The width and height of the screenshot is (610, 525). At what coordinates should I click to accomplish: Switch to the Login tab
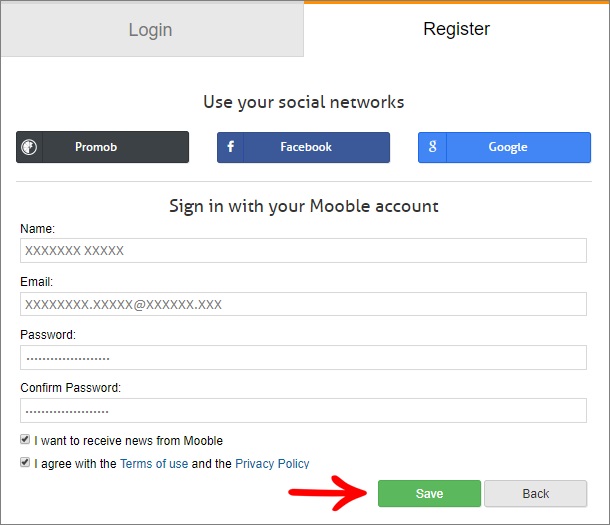[x=152, y=30]
